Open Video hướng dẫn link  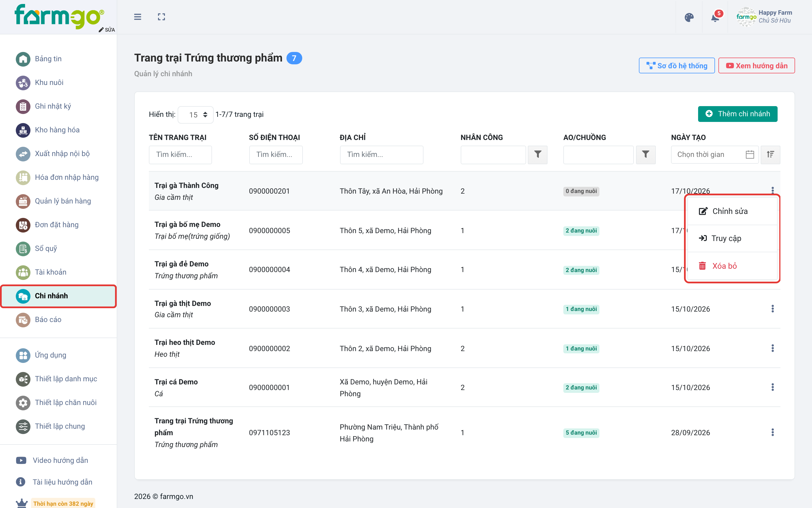coord(52,460)
